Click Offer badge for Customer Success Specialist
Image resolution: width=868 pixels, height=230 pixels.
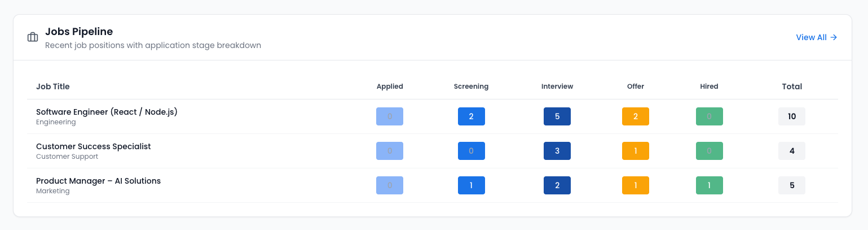coord(636,151)
